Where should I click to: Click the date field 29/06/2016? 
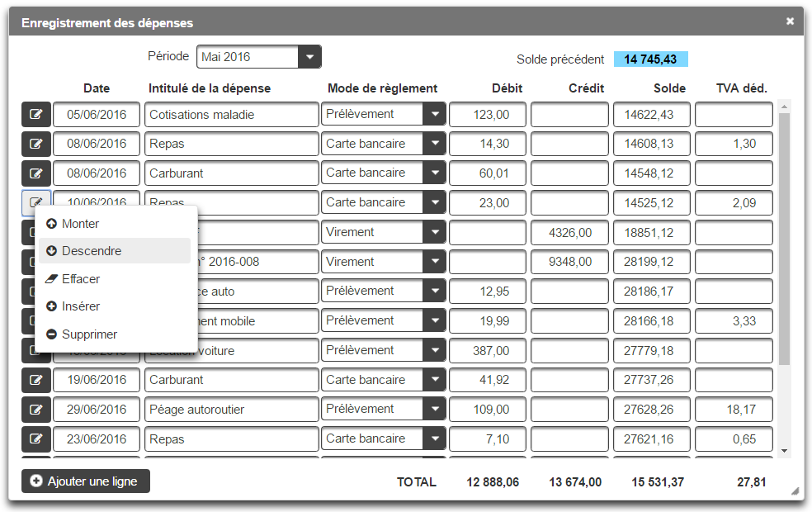tap(97, 410)
